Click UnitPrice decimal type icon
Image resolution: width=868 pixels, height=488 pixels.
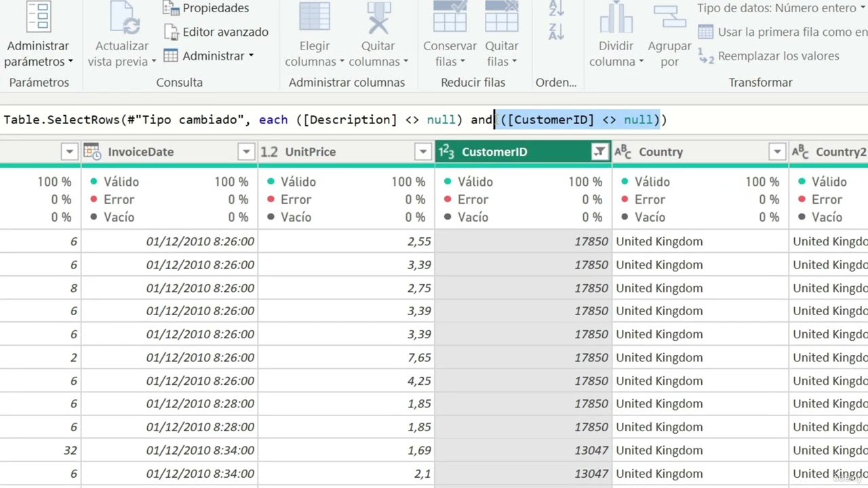click(269, 152)
